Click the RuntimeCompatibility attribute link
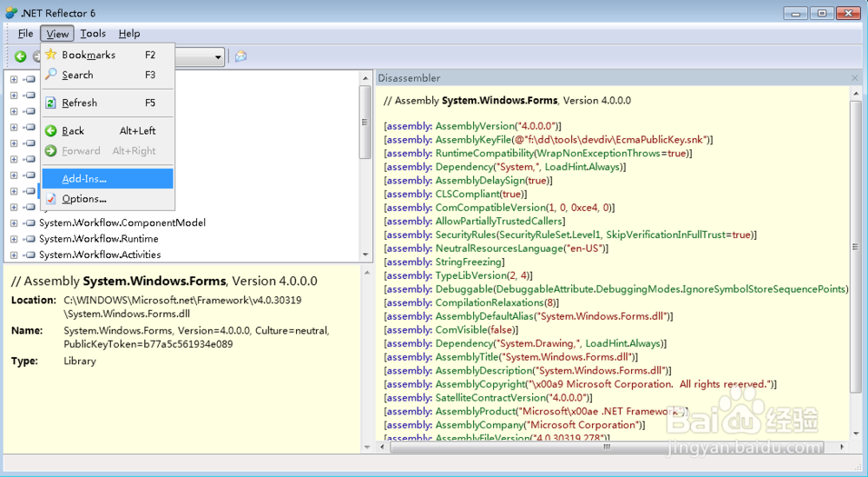This screenshot has height=477, width=868. coord(485,154)
